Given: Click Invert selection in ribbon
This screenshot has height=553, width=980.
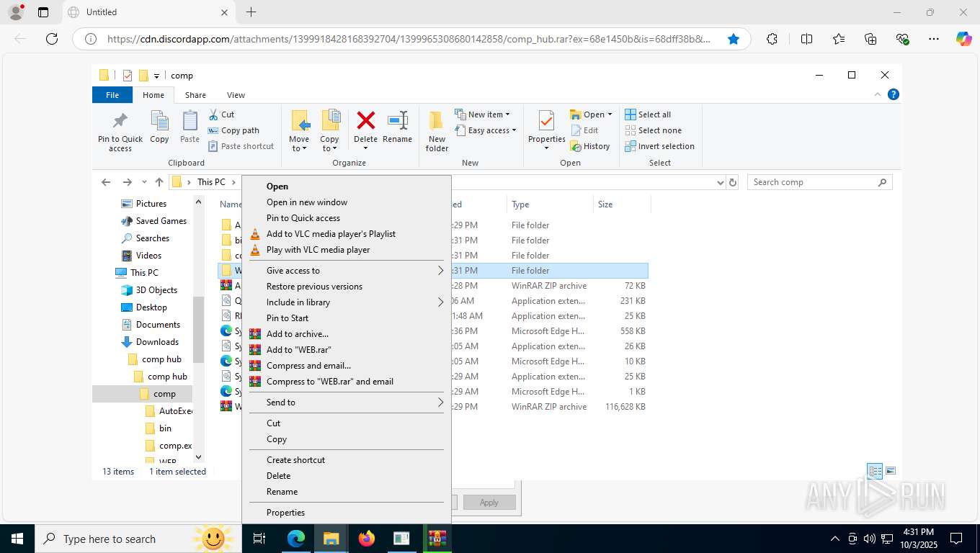Looking at the screenshot, I should [x=659, y=146].
